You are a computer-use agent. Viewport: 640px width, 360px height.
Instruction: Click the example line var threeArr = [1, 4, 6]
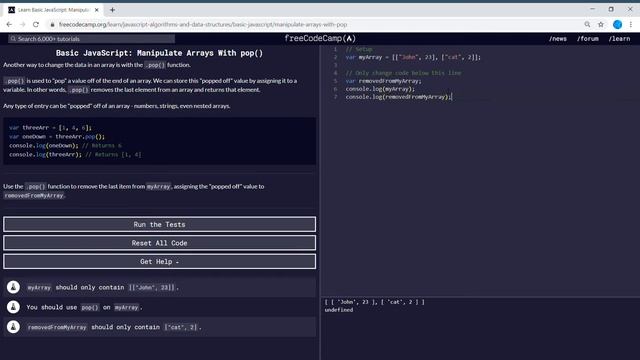point(50,128)
